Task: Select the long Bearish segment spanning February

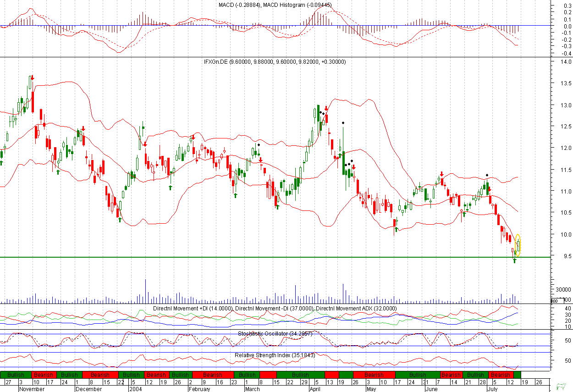Action: coord(213,375)
